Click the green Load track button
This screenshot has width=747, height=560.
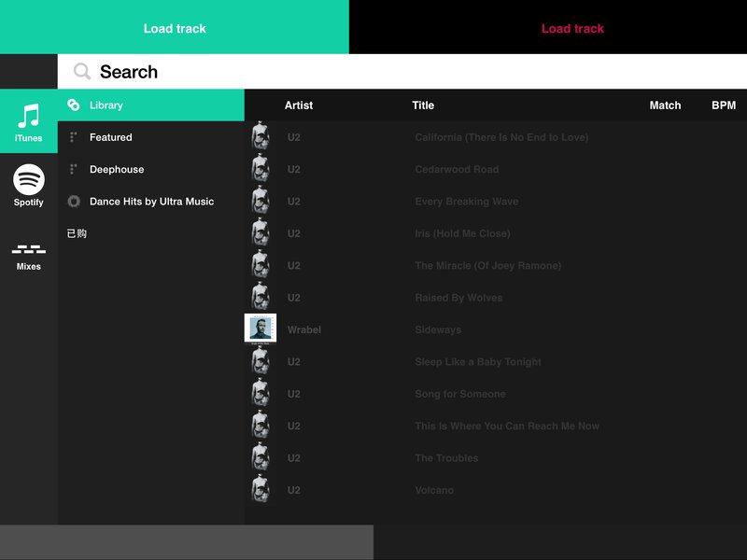(175, 27)
